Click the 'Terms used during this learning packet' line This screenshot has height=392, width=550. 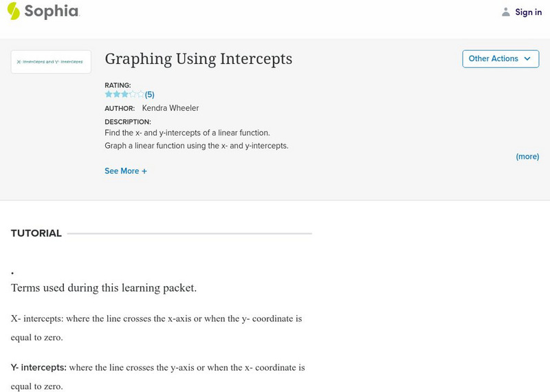click(x=104, y=288)
